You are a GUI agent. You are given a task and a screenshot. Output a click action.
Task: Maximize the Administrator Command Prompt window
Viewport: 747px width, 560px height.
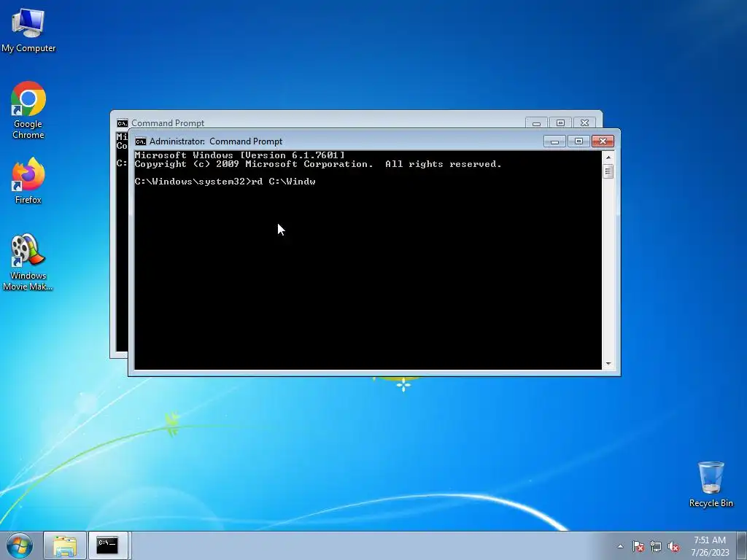click(578, 141)
